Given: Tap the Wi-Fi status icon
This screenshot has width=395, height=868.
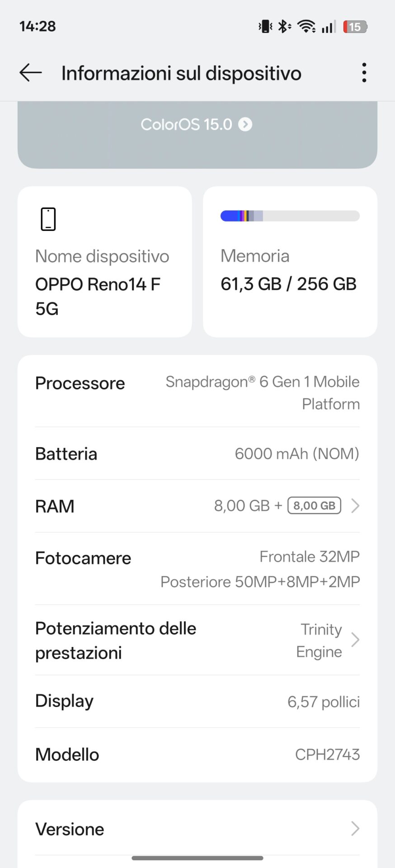Looking at the screenshot, I should (306, 27).
